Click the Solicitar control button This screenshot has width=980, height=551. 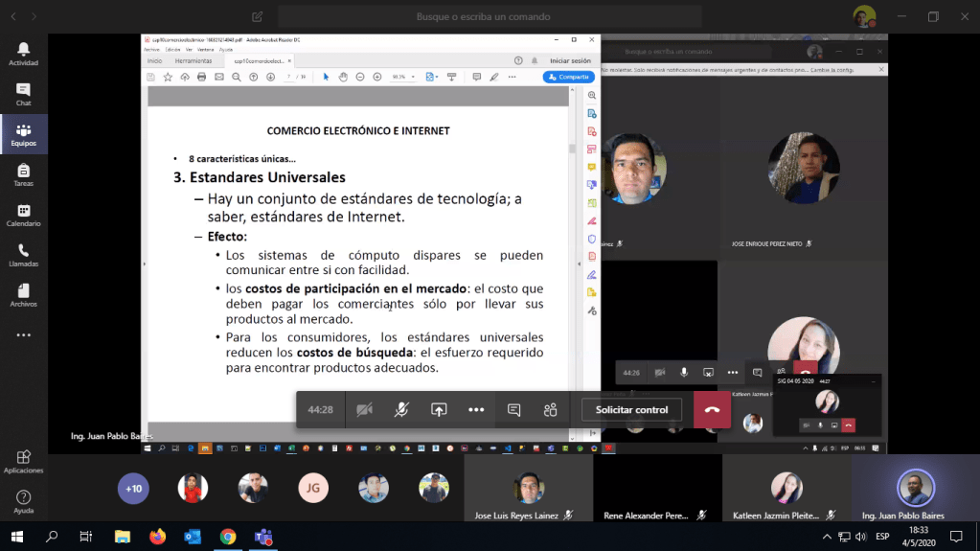pyautogui.click(x=631, y=410)
